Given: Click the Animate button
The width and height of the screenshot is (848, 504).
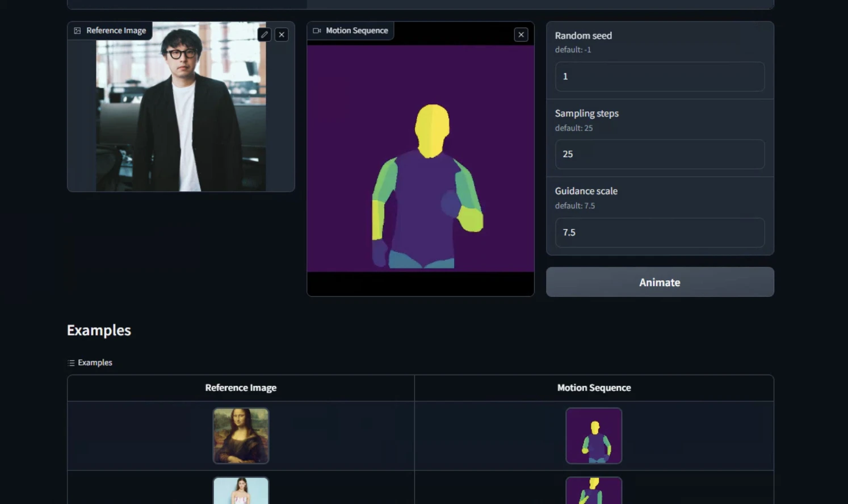Looking at the screenshot, I should coord(660,282).
